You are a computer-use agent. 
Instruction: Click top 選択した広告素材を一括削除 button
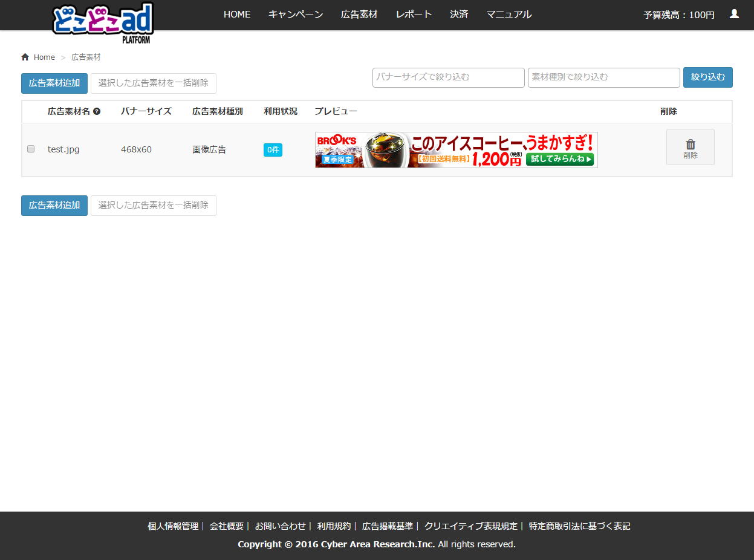154,83
